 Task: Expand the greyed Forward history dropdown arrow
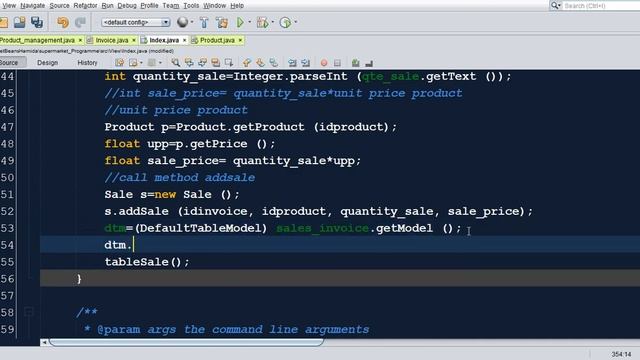click(160, 63)
